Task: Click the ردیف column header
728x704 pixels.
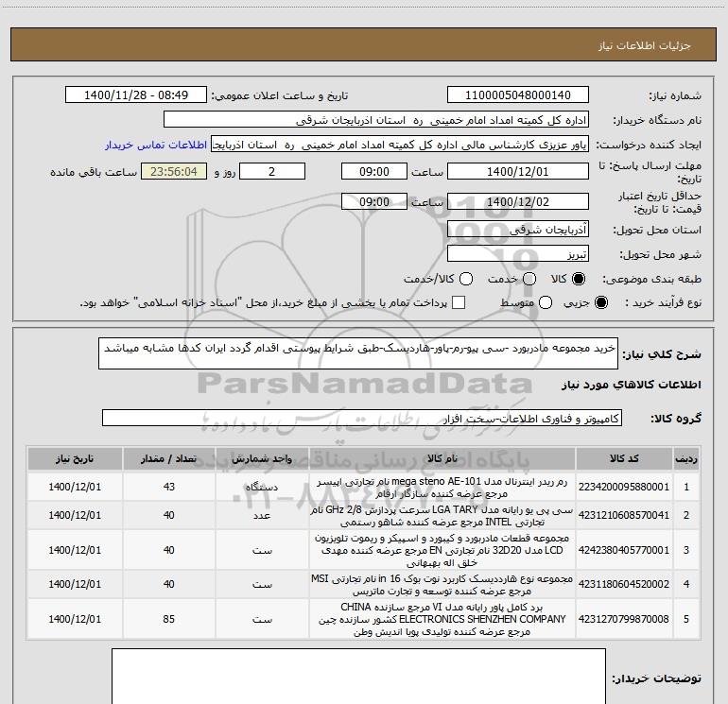Action: pos(686,459)
